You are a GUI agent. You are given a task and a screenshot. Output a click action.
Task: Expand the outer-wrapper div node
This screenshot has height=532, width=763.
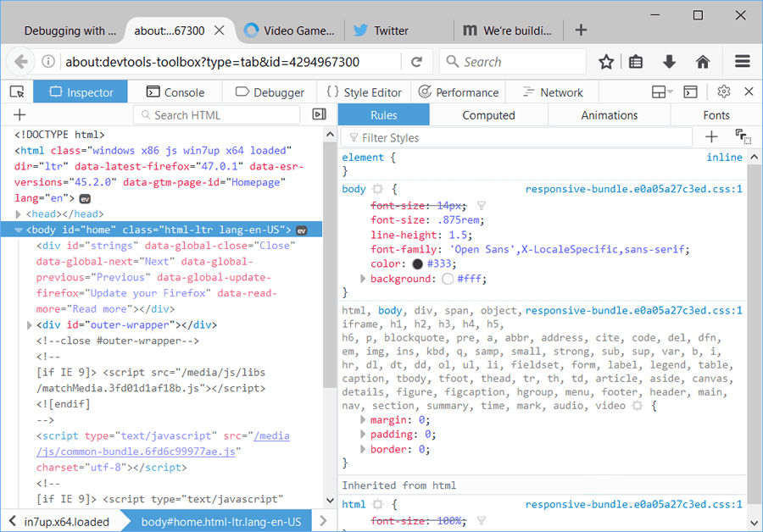pos(31,325)
